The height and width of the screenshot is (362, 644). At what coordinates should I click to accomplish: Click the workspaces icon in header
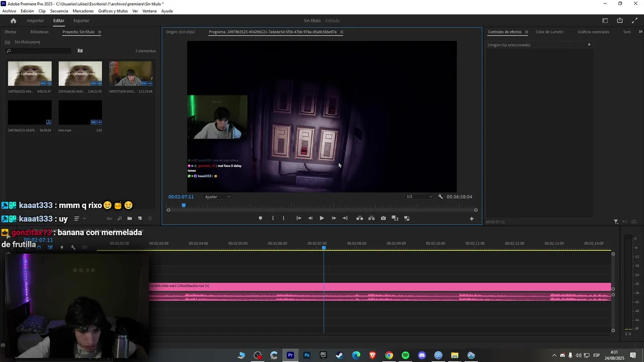click(605, 21)
